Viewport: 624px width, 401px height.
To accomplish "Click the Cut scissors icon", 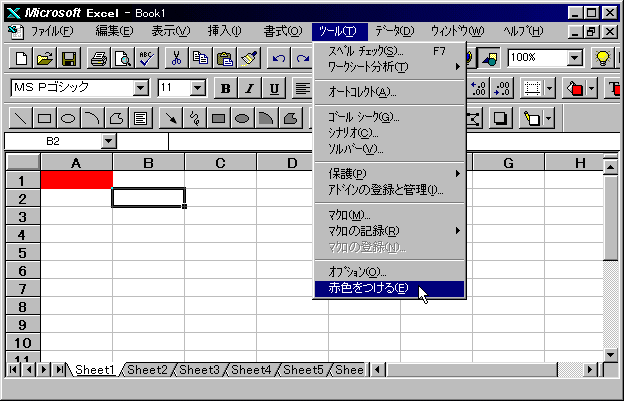I will (x=176, y=59).
